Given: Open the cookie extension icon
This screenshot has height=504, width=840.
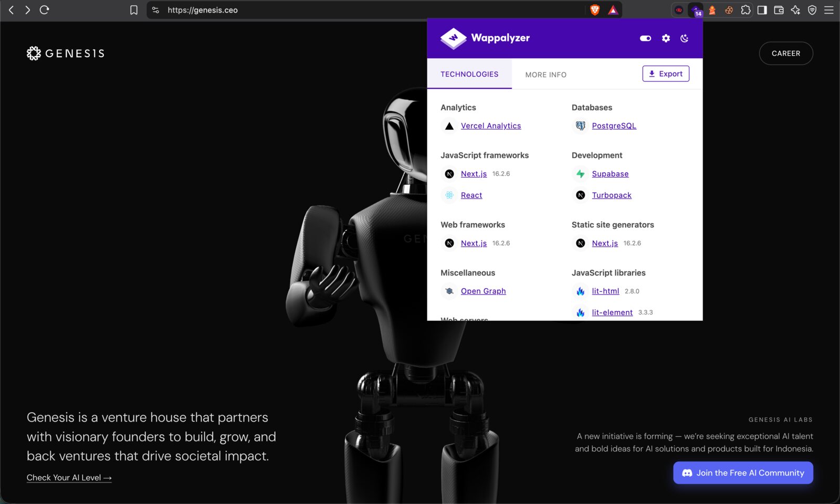Looking at the screenshot, I should 729,10.
